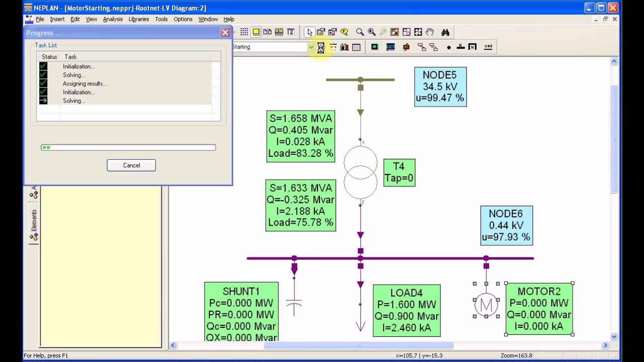
Task: Click the diagram's horizontal scrollbar thumb
Action: pos(358,345)
